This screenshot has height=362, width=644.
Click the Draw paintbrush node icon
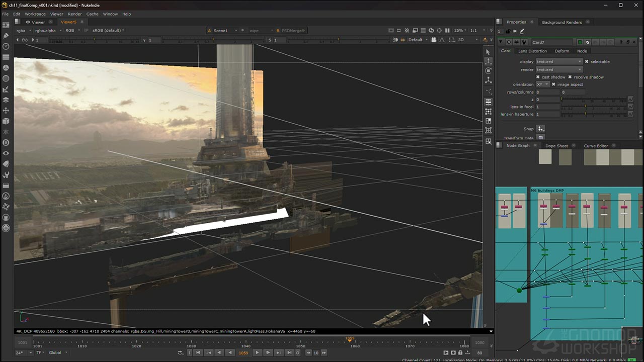(6, 35)
